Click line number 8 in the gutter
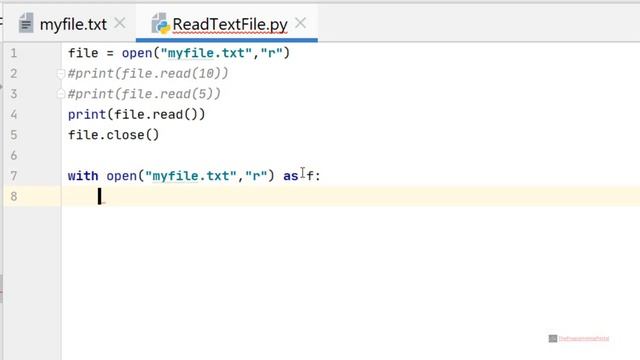The width and height of the screenshot is (640, 360). coord(14,196)
